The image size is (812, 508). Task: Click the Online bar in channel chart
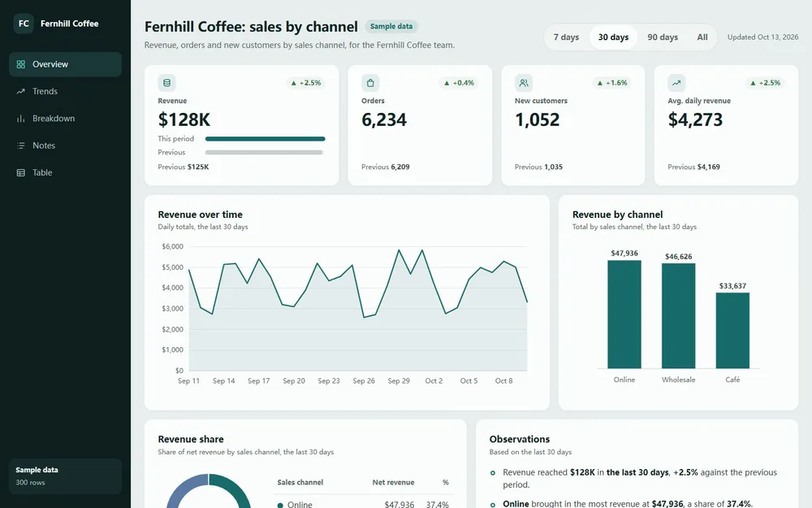click(x=624, y=315)
